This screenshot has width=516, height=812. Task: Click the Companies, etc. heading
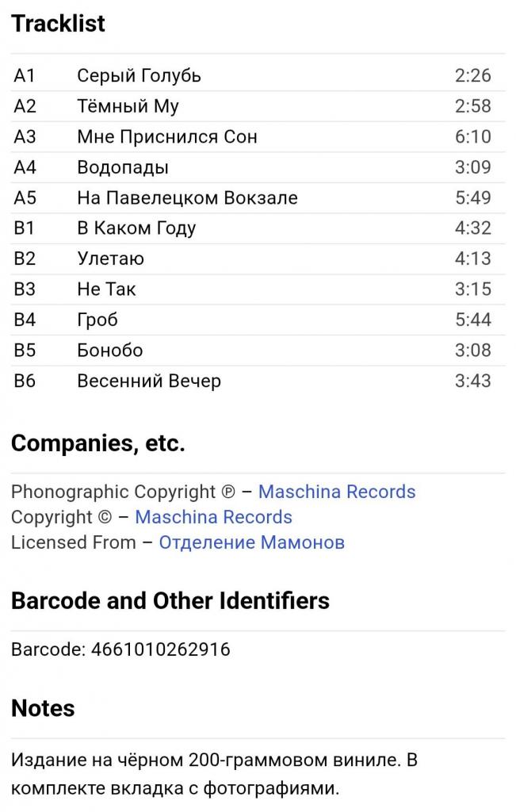click(x=97, y=444)
